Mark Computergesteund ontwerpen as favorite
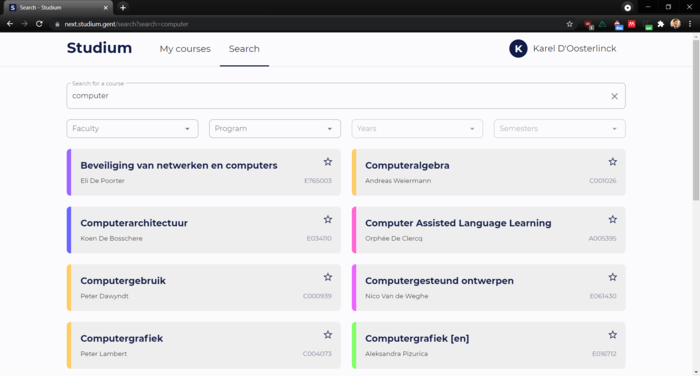 [x=612, y=277]
